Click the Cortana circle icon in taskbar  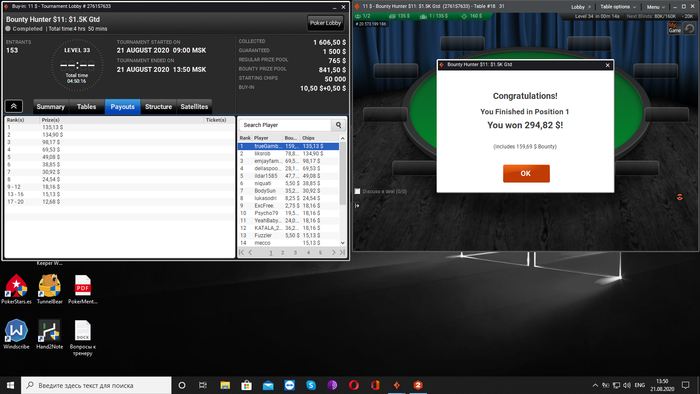click(x=182, y=385)
